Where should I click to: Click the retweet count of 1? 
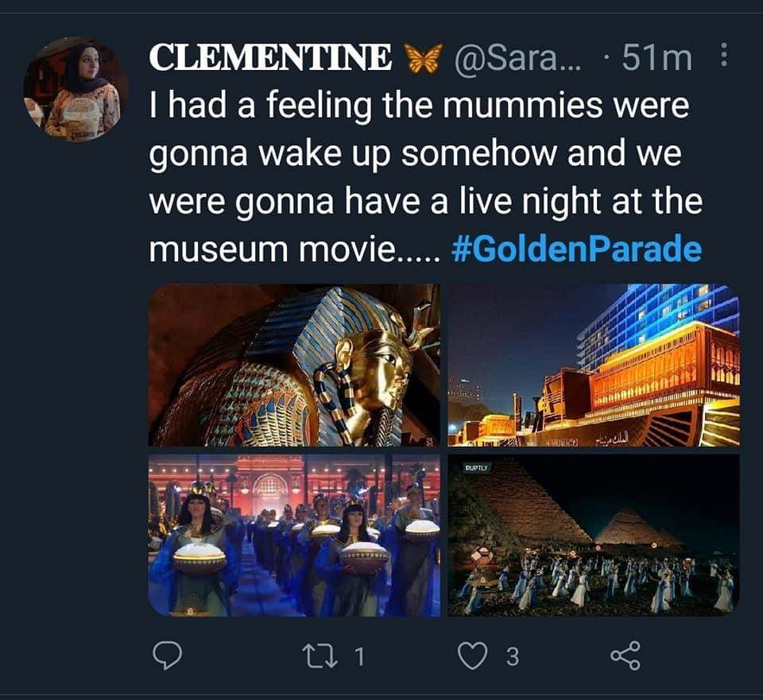[x=359, y=657]
